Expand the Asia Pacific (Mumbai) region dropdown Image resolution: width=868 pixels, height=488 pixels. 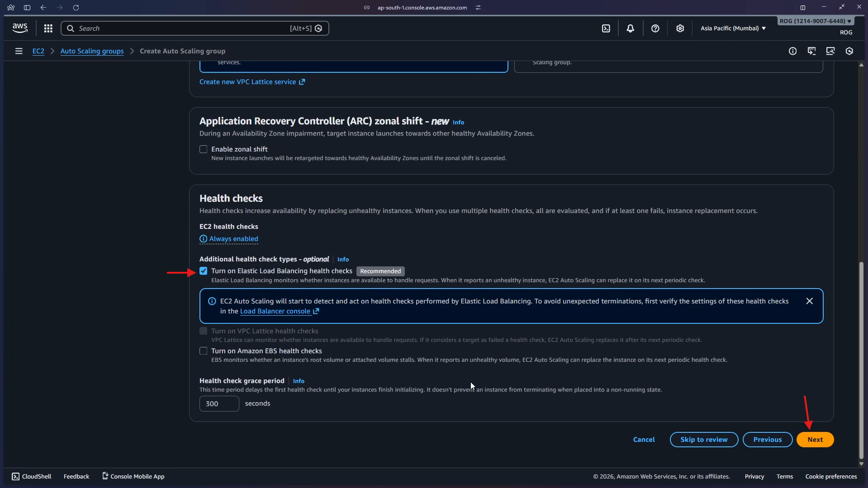(733, 28)
